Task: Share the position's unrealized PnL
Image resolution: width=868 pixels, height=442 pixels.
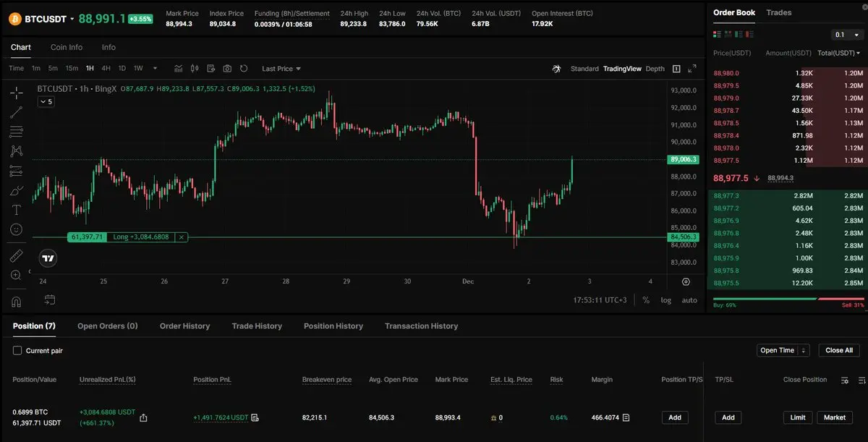Action: (x=143, y=417)
